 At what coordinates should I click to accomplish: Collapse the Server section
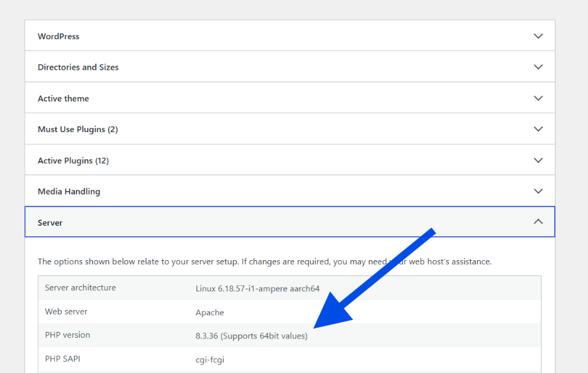coord(289,222)
